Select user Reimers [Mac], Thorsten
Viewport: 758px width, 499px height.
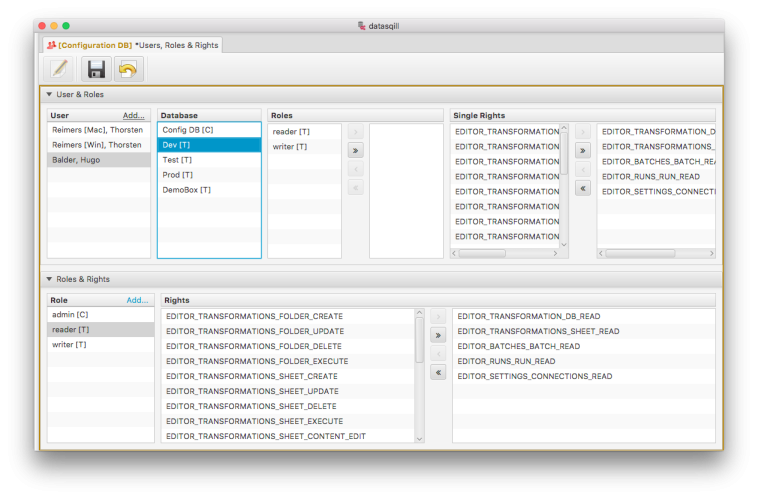pyautogui.click(x=98, y=130)
